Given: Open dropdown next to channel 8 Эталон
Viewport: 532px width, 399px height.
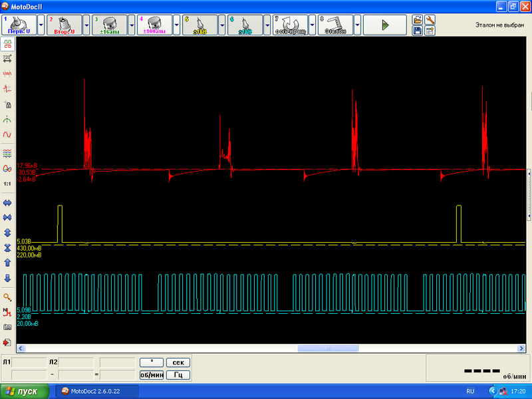Looking at the screenshot, I should pyautogui.click(x=357, y=25).
